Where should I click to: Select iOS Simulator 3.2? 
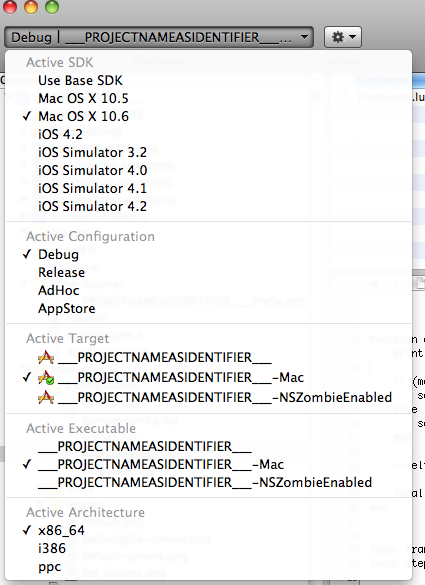tap(93, 152)
